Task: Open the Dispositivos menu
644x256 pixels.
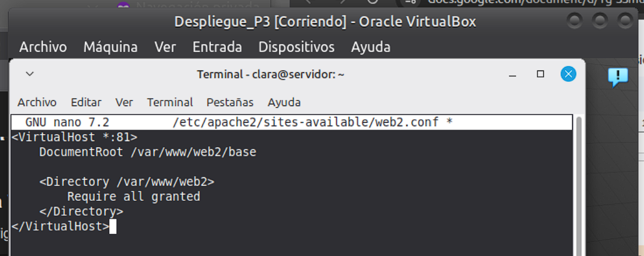Action: pyautogui.click(x=296, y=47)
